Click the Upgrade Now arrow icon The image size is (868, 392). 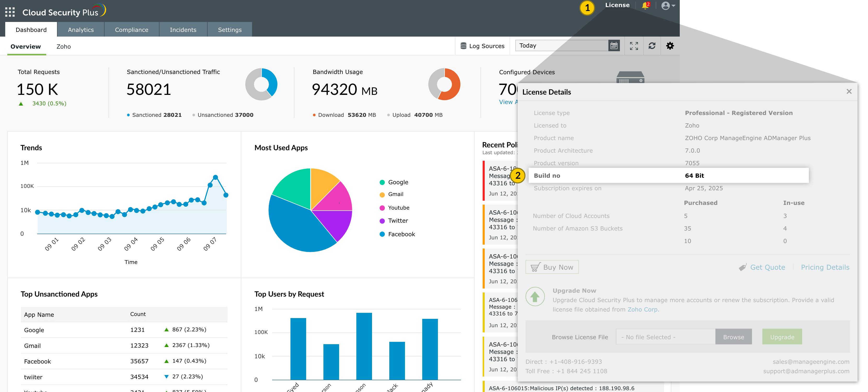535,297
